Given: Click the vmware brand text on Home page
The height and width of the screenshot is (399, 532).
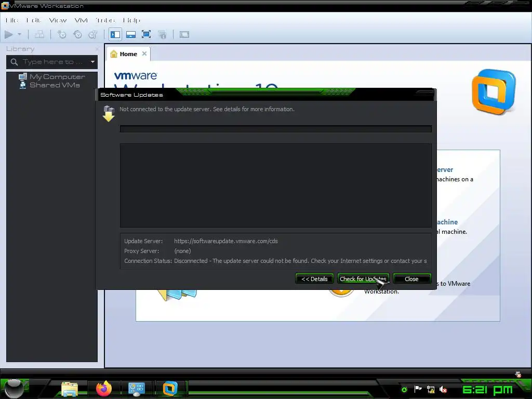Looking at the screenshot, I should [x=136, y=76].
